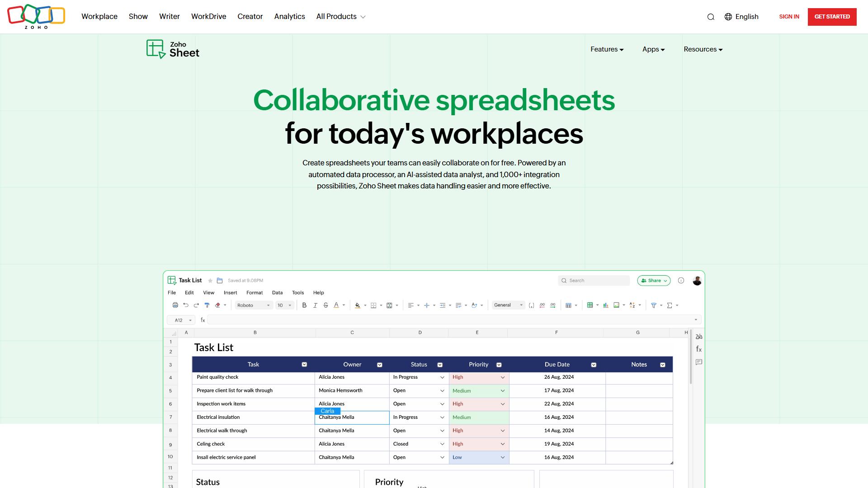Click the info icon next to Share
The height and width of the screenshot is (488, 868).
(681, 281)
